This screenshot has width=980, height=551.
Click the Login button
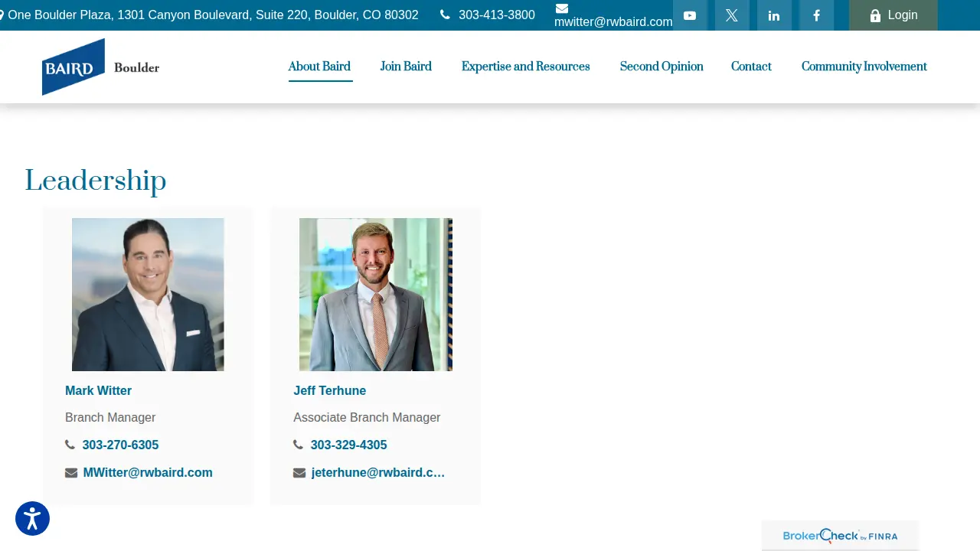point(893,15)
